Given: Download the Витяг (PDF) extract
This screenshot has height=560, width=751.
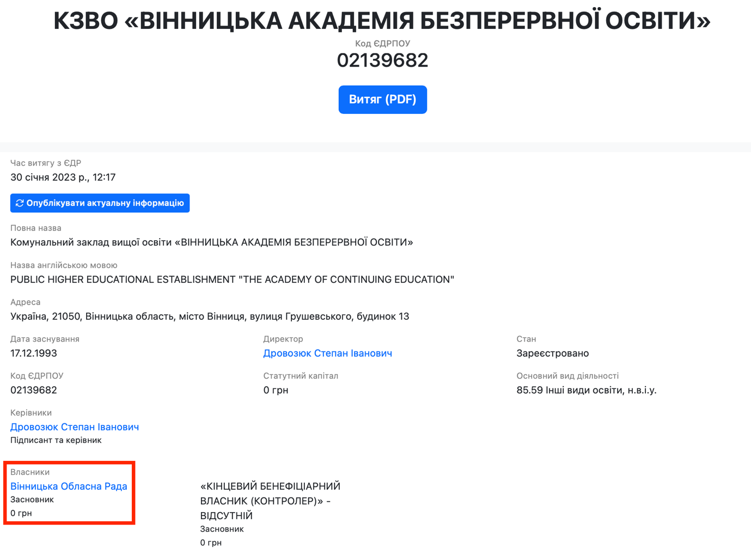Looking at the screenshot, I should click(382, 100).
